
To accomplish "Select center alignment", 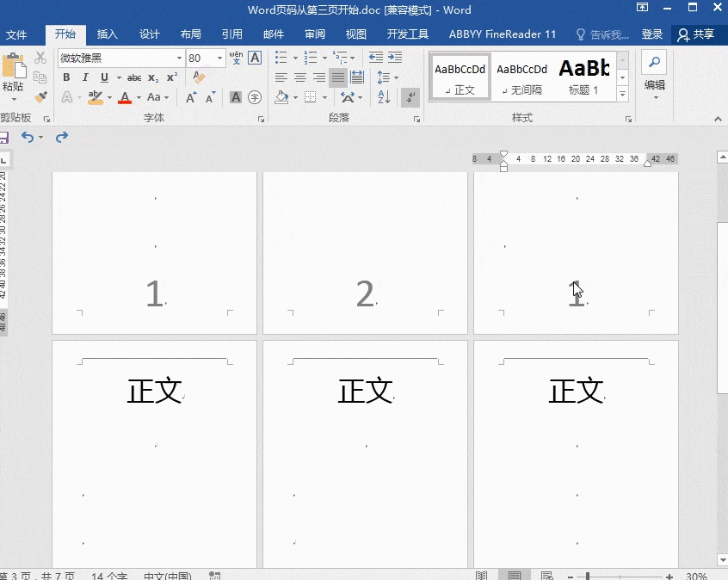I will (300, 77).
